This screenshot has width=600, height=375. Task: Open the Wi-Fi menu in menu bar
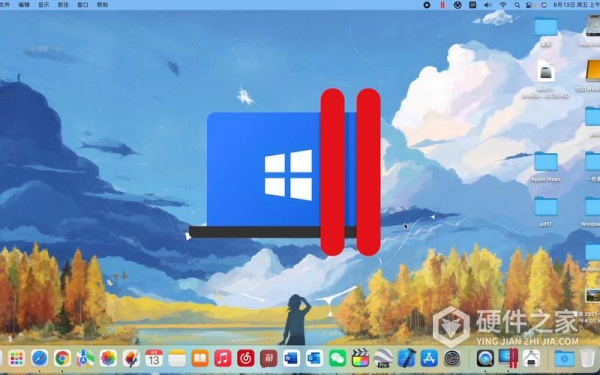503,5
